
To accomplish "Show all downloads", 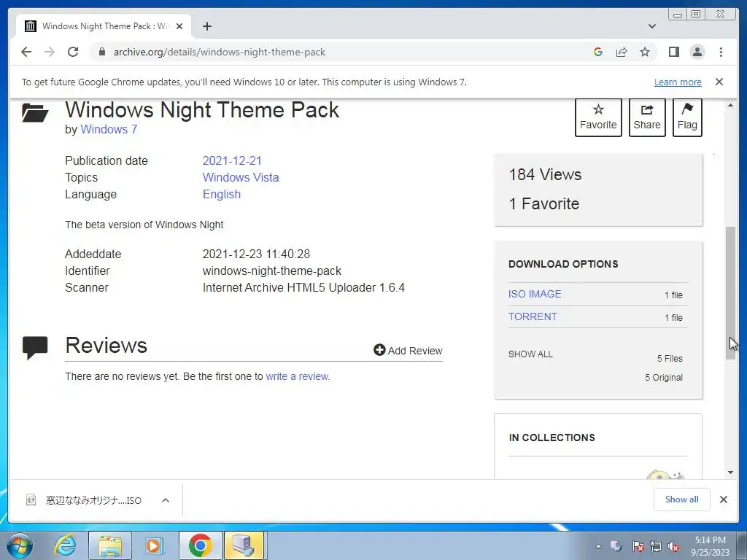I will [x=682, y=499].
